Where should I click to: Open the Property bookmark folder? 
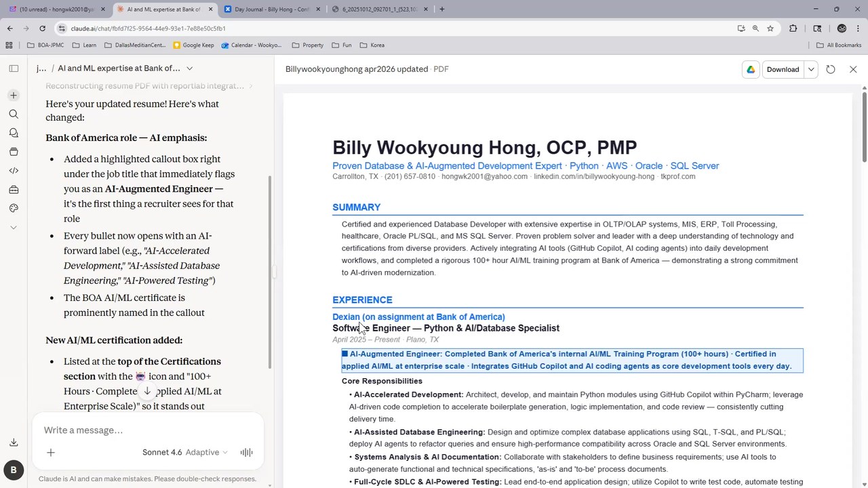(x=307, y=45)
